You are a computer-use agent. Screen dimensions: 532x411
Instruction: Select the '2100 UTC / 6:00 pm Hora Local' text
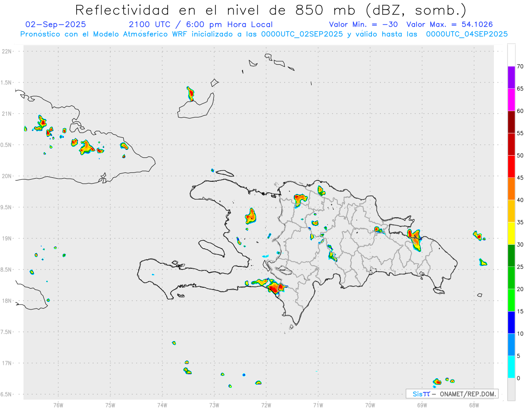click(x=201, y=24)
